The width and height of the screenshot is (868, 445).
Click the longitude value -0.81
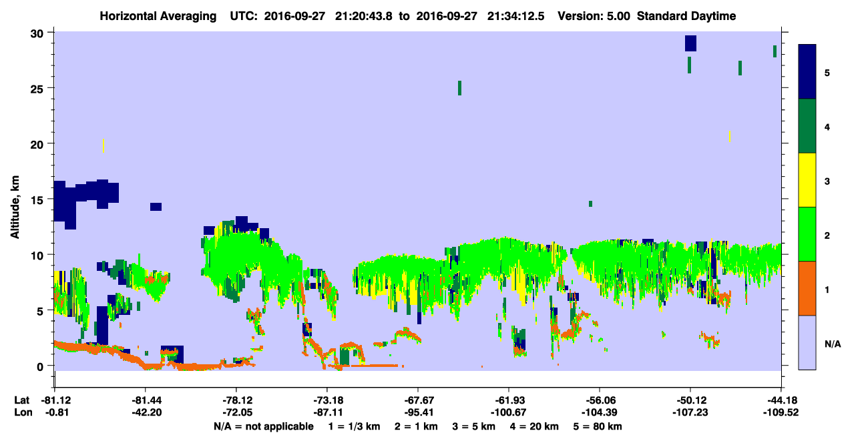point(55,412)
